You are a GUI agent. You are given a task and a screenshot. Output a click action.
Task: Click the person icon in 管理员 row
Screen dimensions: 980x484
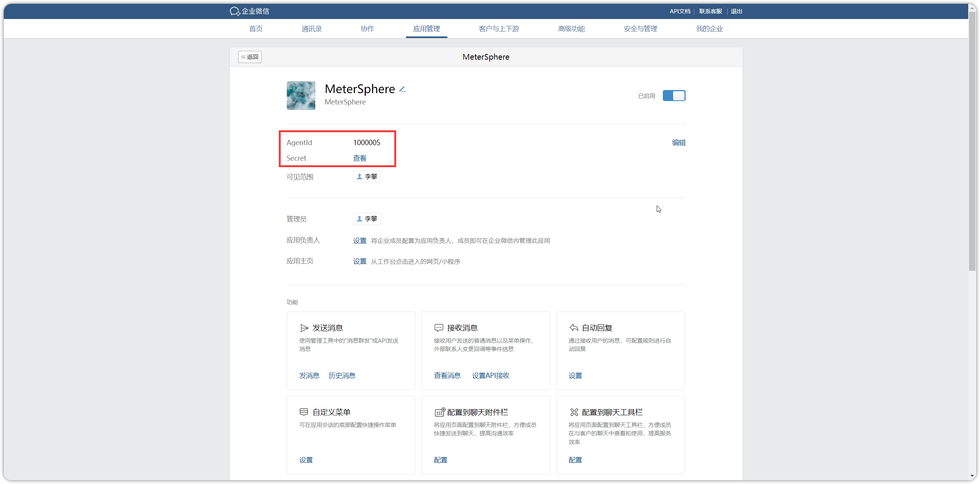359,219
